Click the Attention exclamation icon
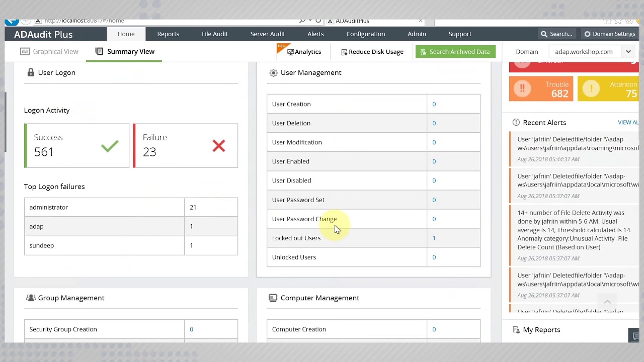 591,88
